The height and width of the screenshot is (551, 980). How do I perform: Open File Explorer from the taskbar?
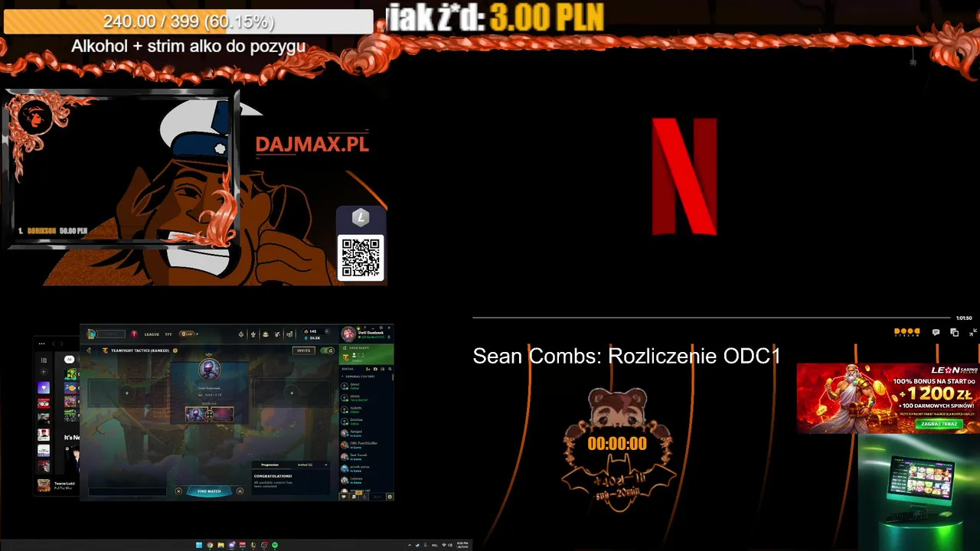point(220,545)
